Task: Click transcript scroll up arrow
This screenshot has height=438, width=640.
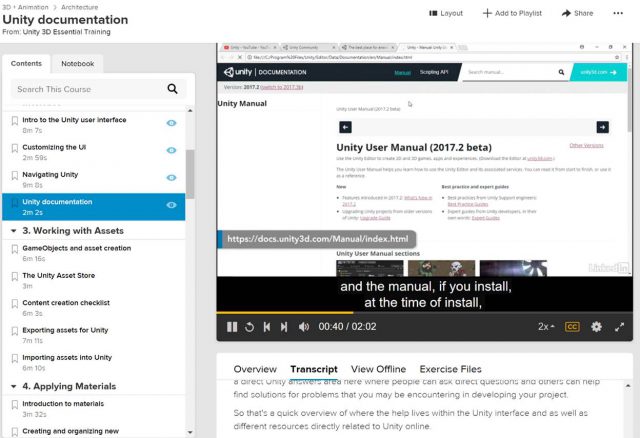Action: click(x=628, y=386)
